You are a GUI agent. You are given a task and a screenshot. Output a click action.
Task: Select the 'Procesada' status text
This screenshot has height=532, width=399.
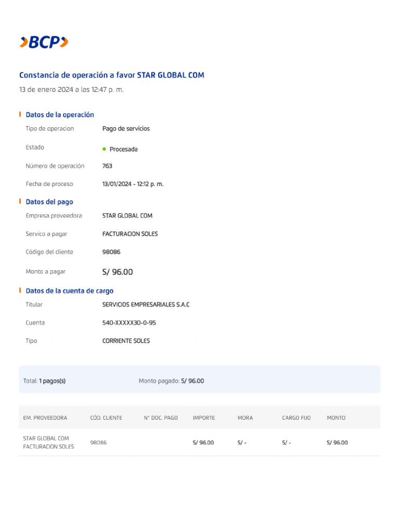click(x=124, y=149)
